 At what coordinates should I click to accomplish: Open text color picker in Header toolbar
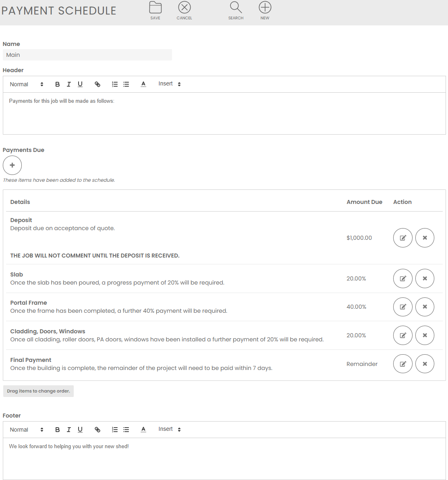(x=143, y=84)
